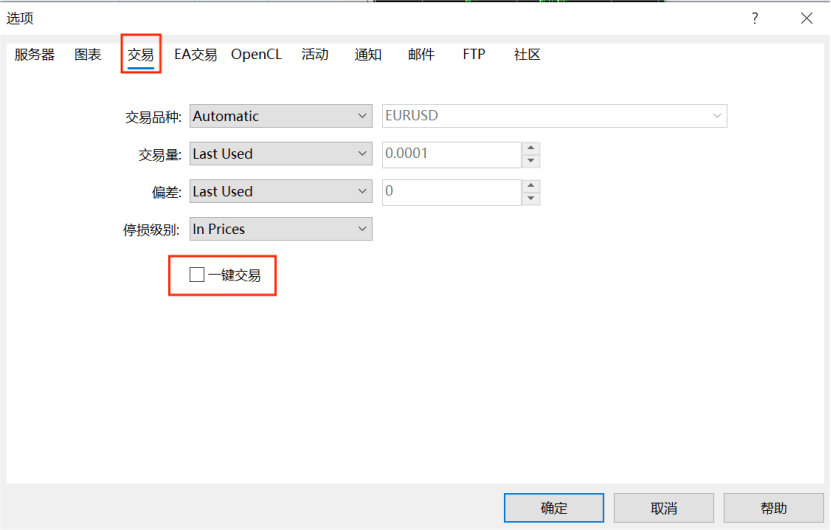Switch to the 服务器 tab
Viewport: 831px width, 530px height.
click(x=34, y=55)
